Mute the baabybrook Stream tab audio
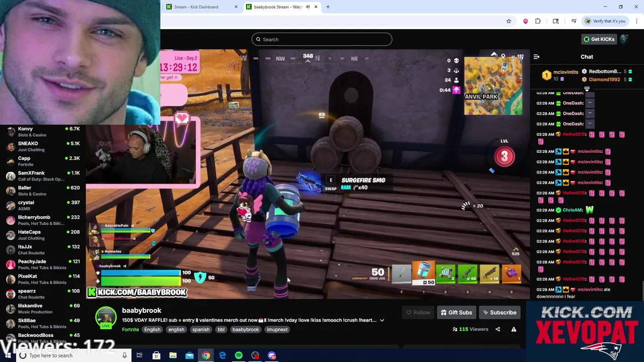 pyautogui.click(x=308, y=7)
